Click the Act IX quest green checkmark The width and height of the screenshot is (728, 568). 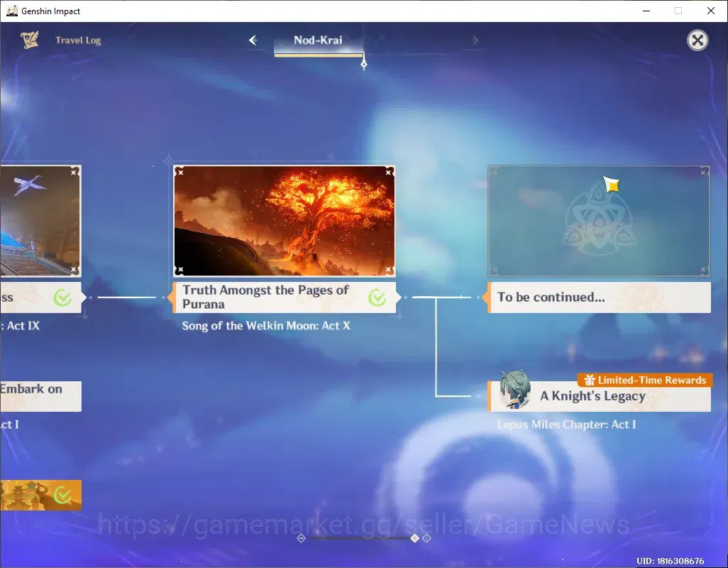pyautogui.click(x=62, y=297)
